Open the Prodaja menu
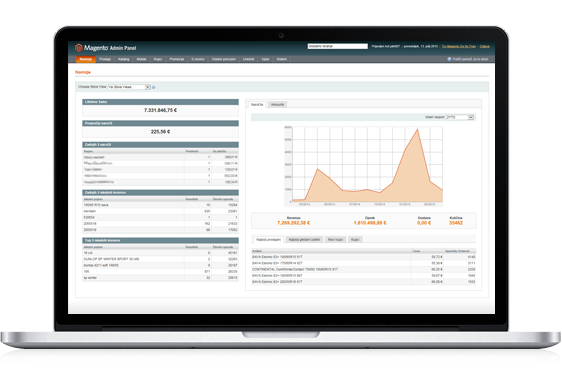Screen dimensions: 562x374 tap(105, 59)
